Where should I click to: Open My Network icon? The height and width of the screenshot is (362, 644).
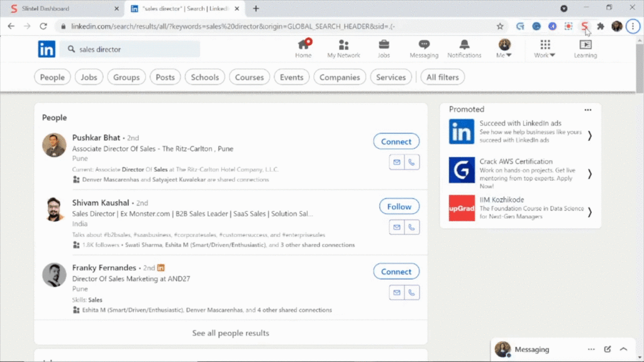point(344,45)
